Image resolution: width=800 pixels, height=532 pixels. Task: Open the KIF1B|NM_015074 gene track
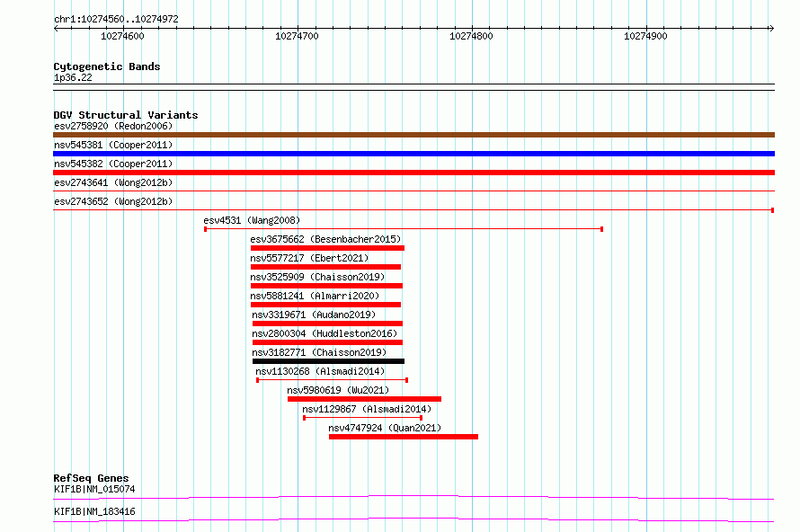point(413,497)
